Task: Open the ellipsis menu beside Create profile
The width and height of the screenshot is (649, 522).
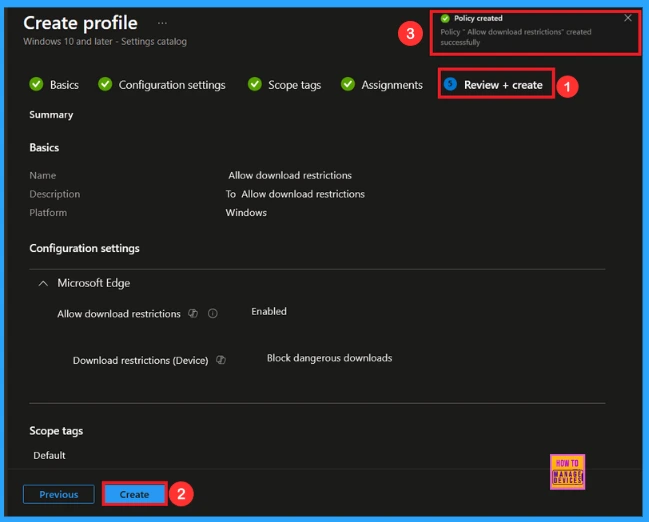Action: click(x=162, y=23)
